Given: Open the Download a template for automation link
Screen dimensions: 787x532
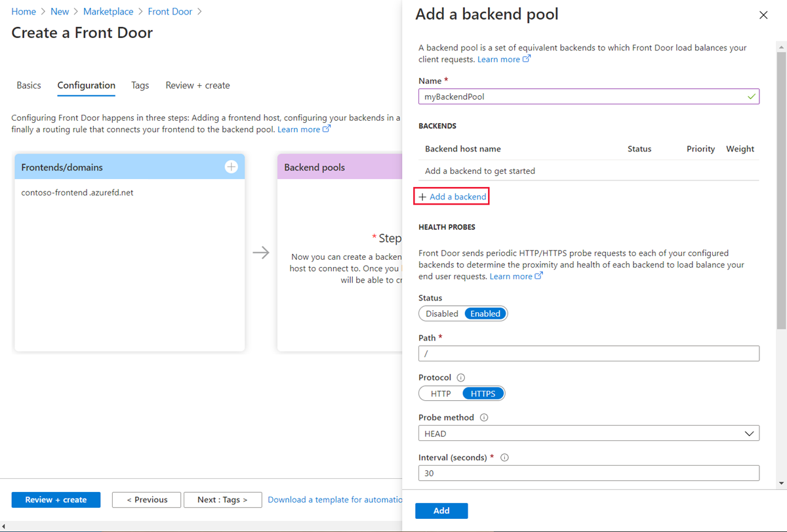Looking at the screenshot, I should point(334,499).
